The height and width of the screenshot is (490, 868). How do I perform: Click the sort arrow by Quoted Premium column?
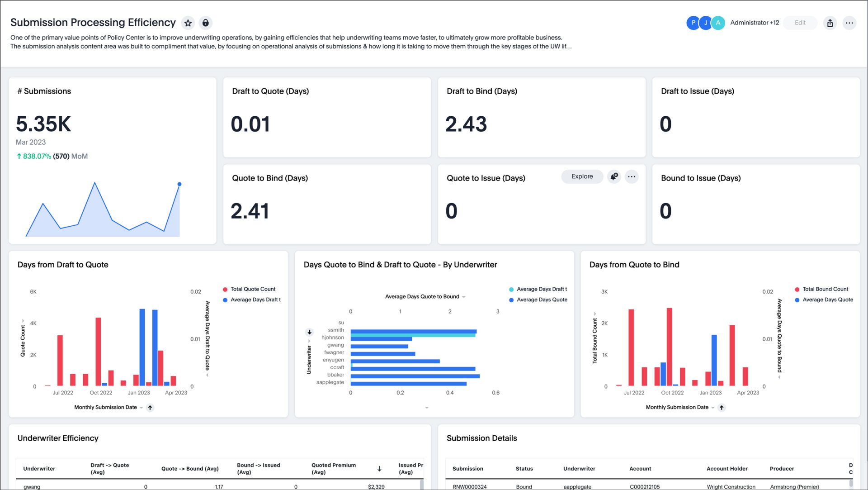(379, 469)
